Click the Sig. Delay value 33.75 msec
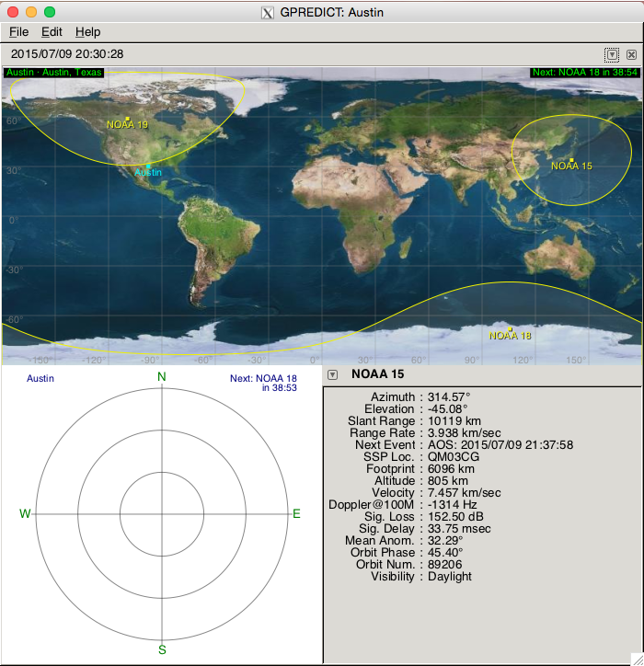 click(x=459, y=529)
